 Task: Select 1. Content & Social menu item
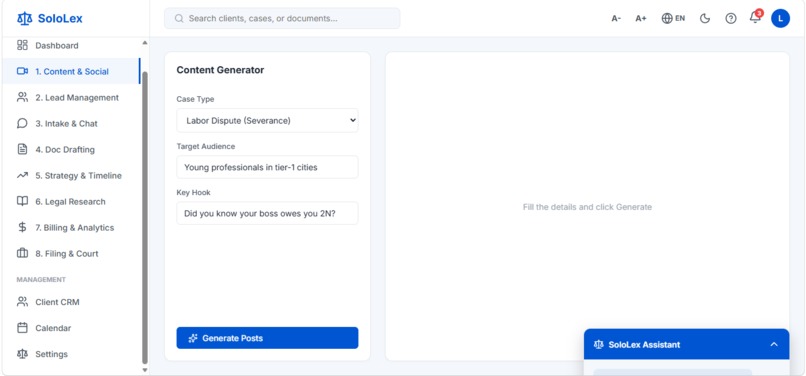[70, 71]
